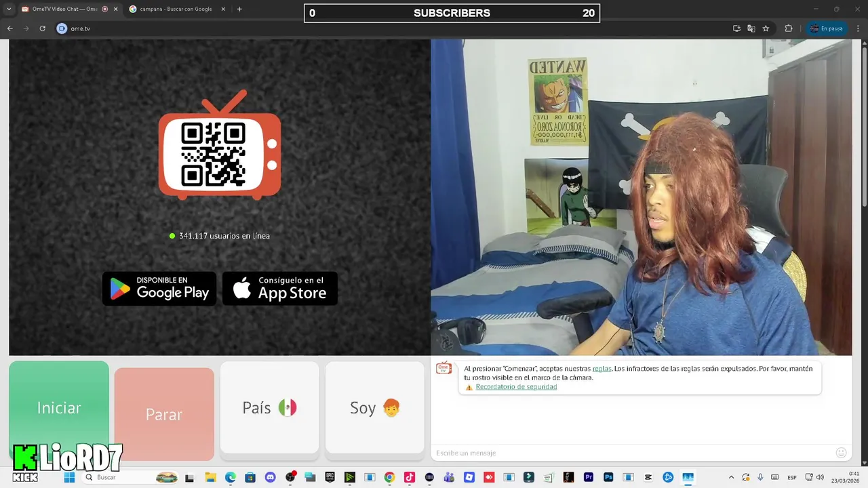The image size is (868, 488).
Task: Open a new browser tab
Action: [239, 9]
